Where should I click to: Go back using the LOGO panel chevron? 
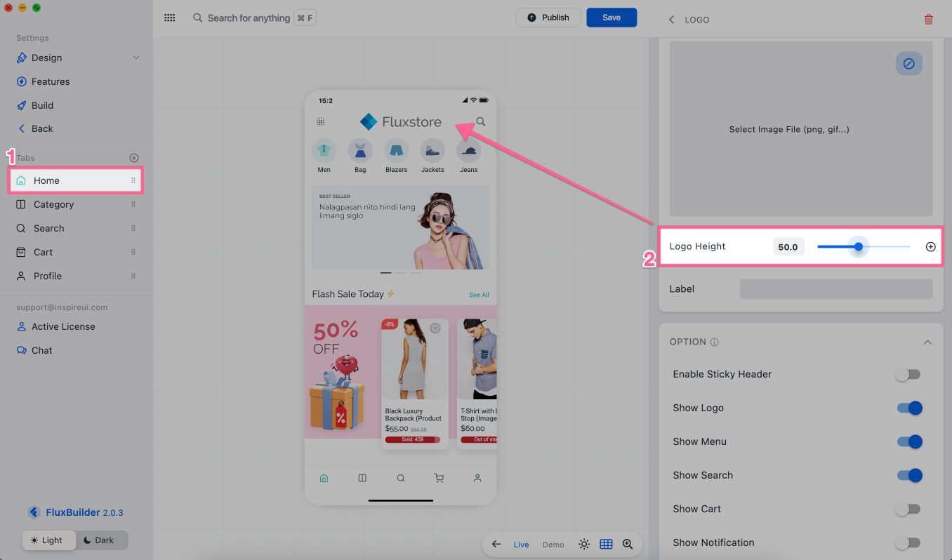[671, 20]
